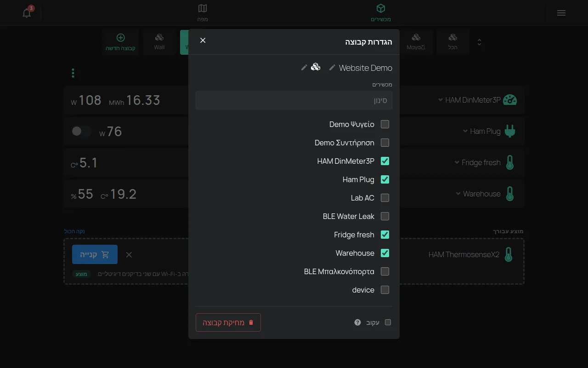Switch to the מפה map tab
The height and width of the screenshot is (368, 588).
[x=203, y=13]
